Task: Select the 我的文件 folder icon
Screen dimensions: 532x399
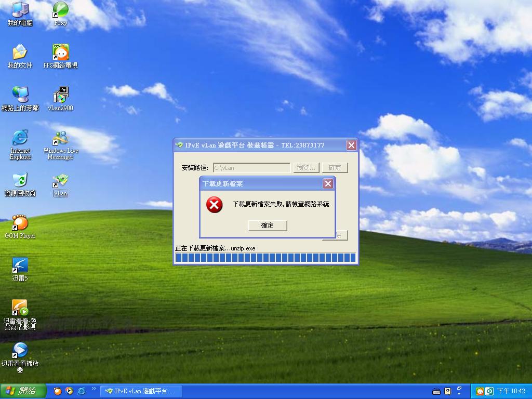Action: pos(20,56)
